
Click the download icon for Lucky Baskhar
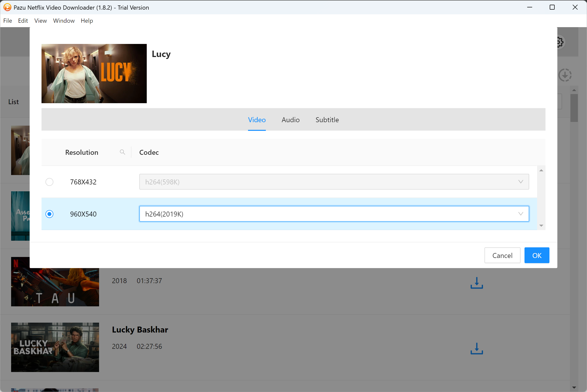477,349
